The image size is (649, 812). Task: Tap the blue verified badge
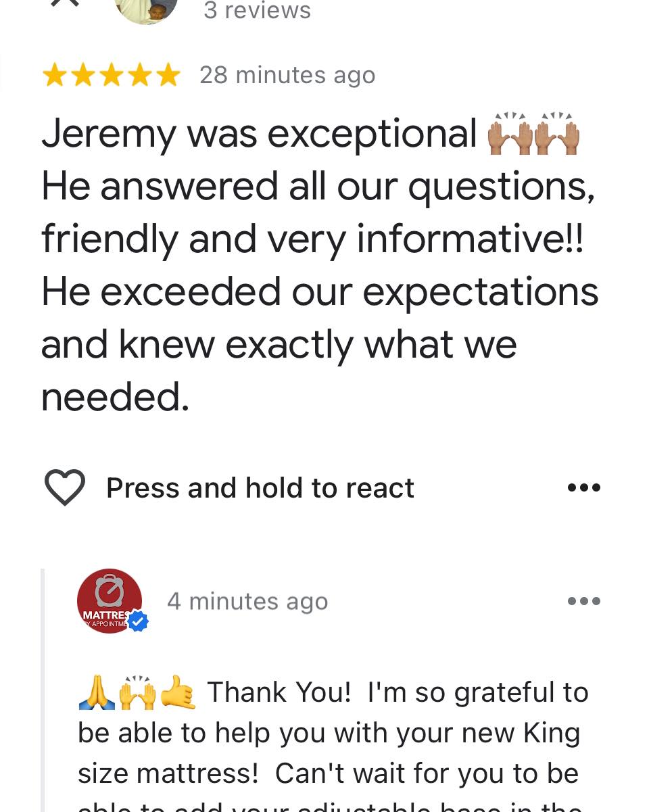pyautogui.click(x=139, y=621)
